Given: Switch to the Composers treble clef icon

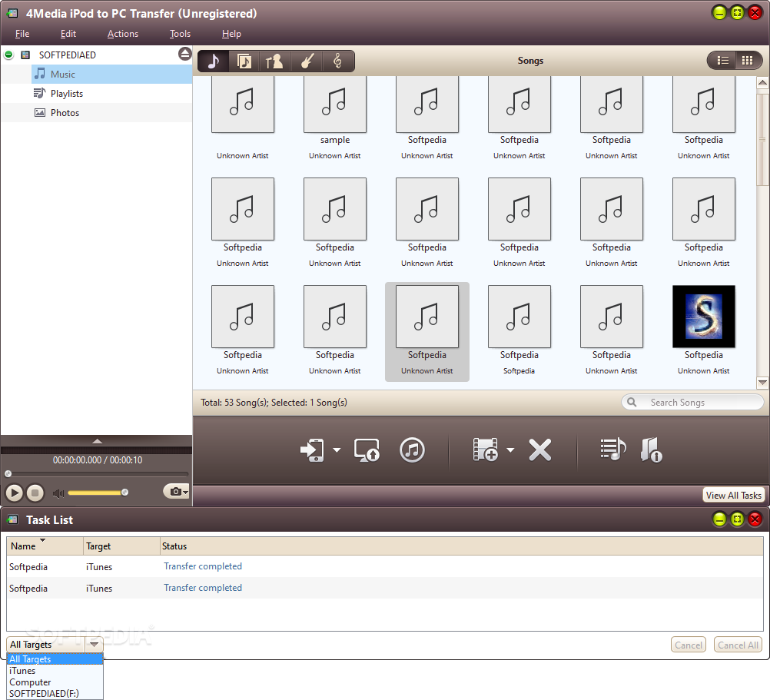Looking at the screenshot, I should tap(337, 61).
